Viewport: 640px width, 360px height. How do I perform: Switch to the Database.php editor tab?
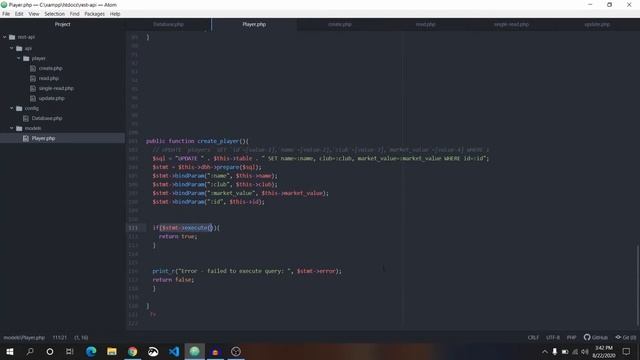tap(168, 24)
